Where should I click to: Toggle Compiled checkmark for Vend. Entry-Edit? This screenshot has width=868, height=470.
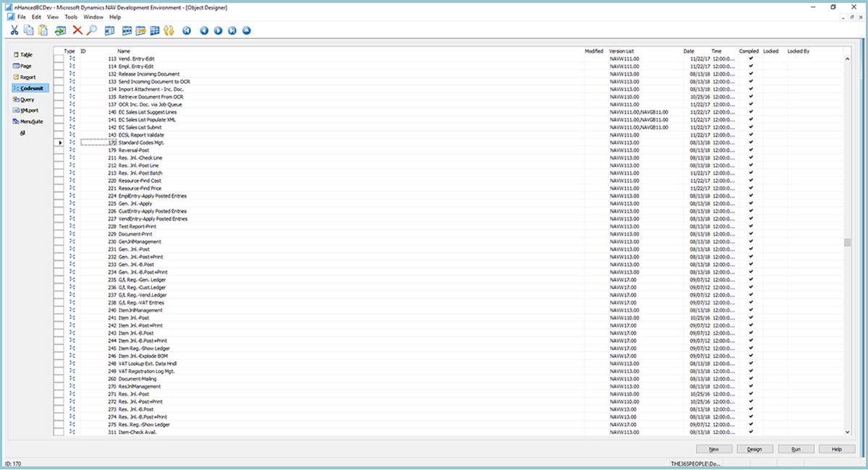[751, 59]
